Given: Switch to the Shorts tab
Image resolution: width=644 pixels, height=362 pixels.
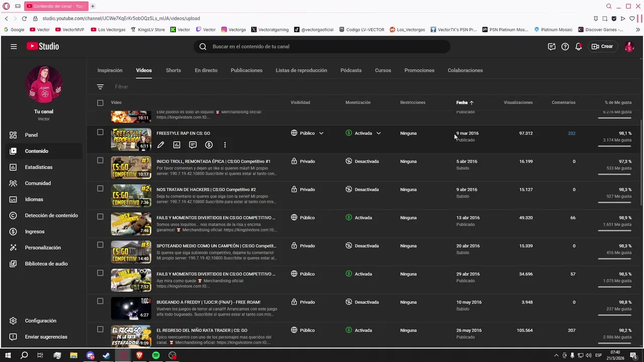Looking at the screenshot, I should (173, 70).
